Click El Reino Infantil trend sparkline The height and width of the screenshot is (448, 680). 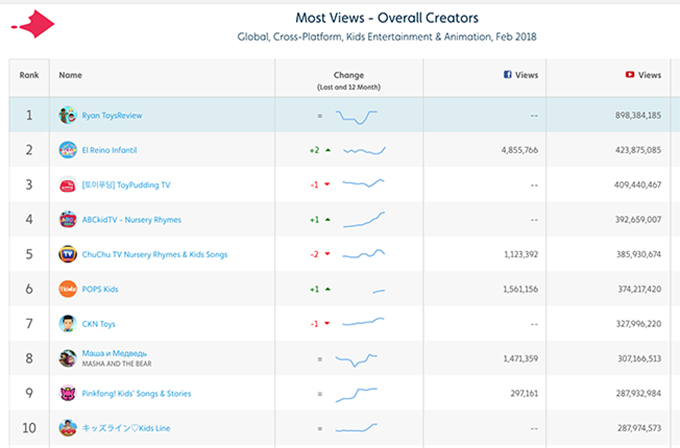tap(364, 150)
